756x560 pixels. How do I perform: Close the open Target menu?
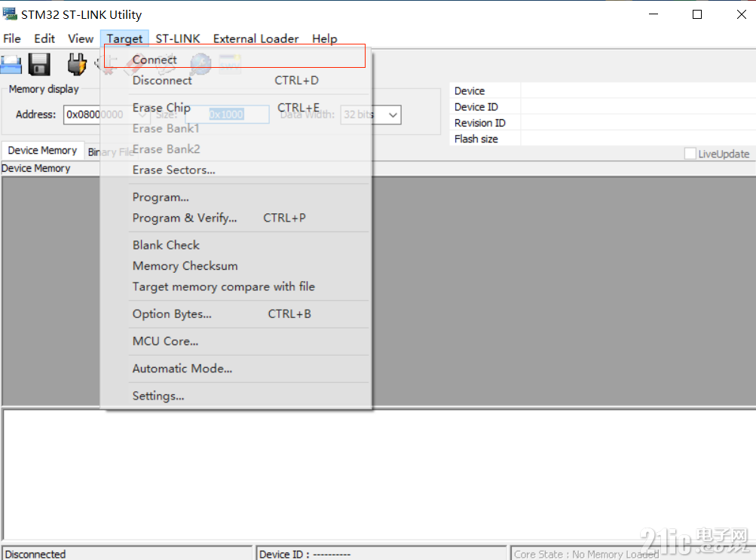point(124,38)
